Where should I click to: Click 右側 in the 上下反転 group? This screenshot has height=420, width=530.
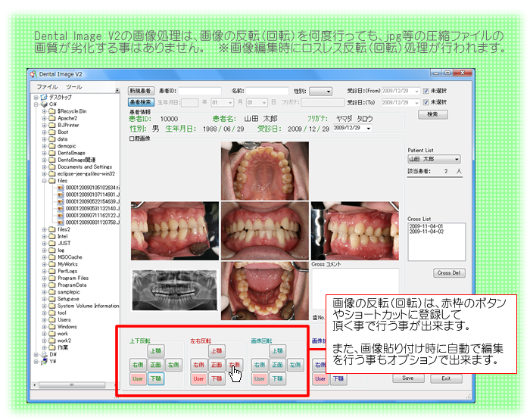coord(138,365)
